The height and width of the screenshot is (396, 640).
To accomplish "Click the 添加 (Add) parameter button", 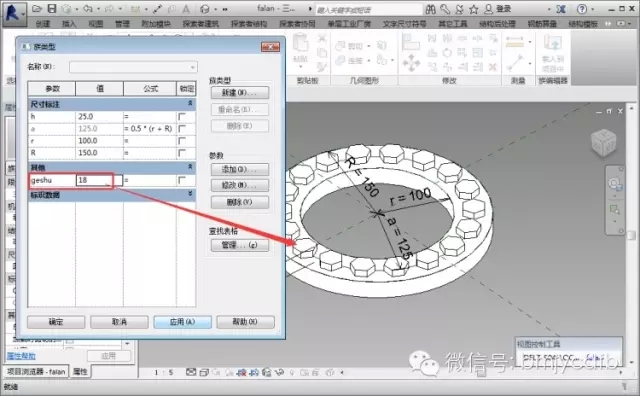I will point(240,169).
